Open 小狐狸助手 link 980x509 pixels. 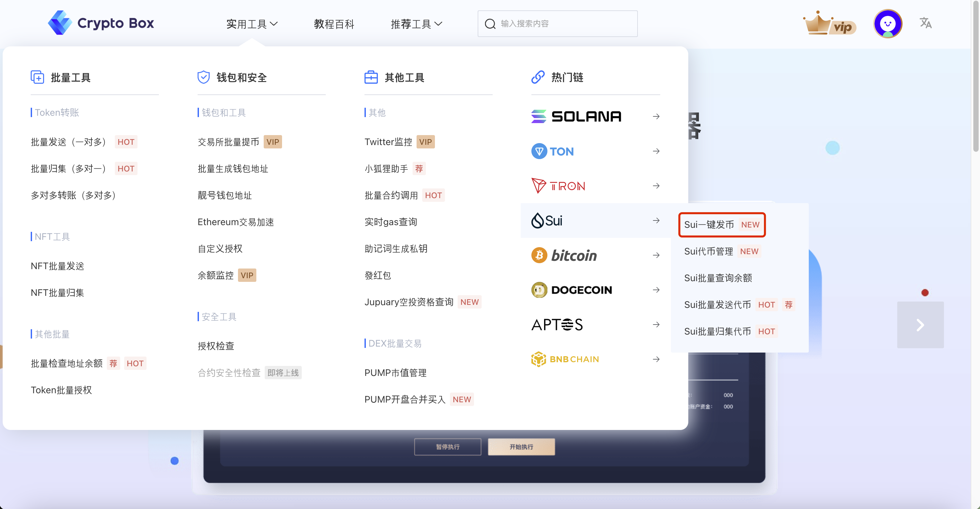tap(395, 168)
